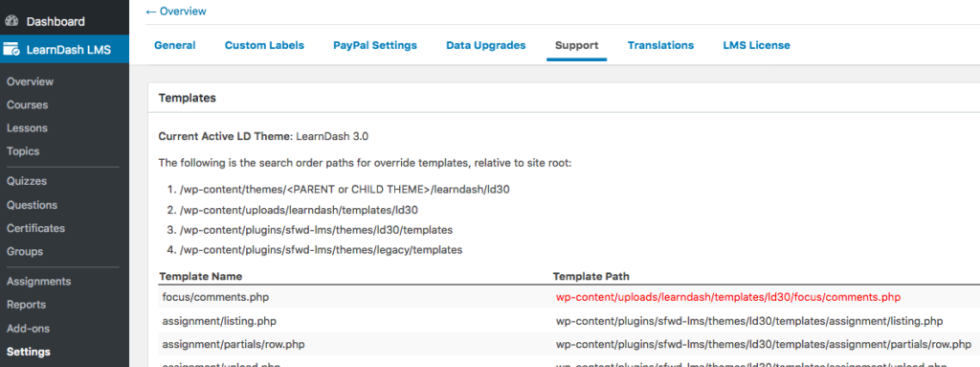This screenshot has height=367, width=980.
Task: Switch to the Translations tab
Action: 660,45
